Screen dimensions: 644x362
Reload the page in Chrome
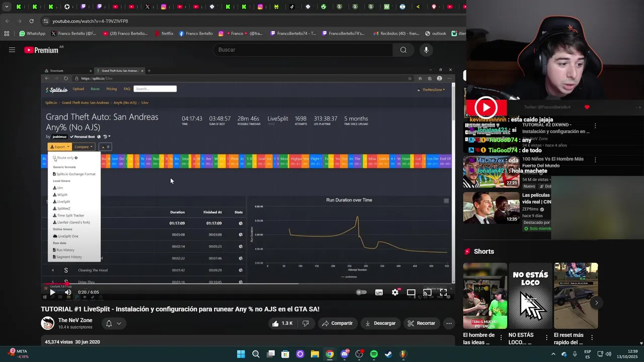point(31,21)
